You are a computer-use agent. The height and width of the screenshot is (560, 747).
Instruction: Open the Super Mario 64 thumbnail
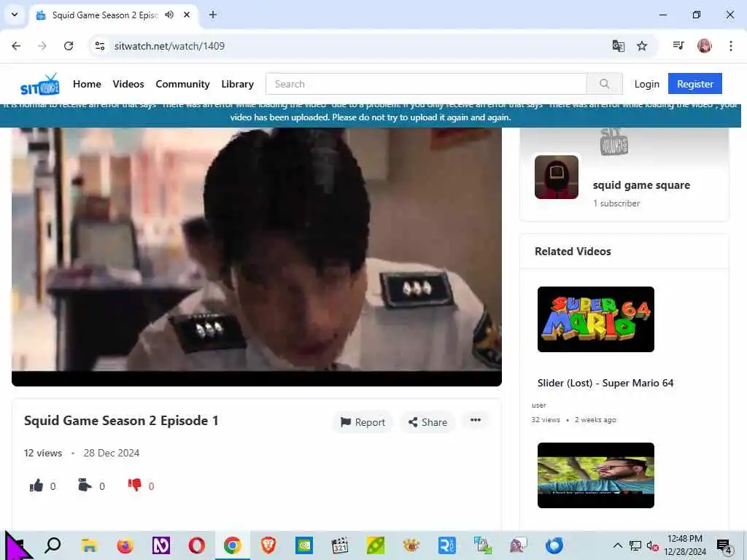click(595, 319)
